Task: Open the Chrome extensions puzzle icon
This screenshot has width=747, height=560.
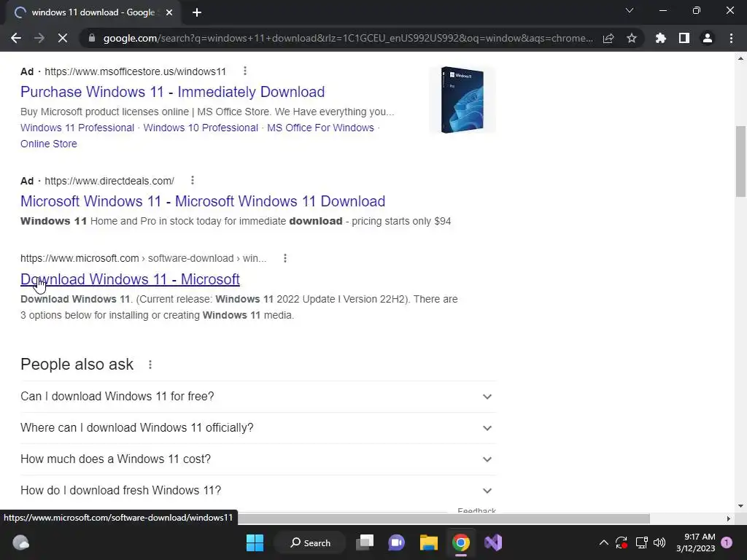Action: [660, 38]
